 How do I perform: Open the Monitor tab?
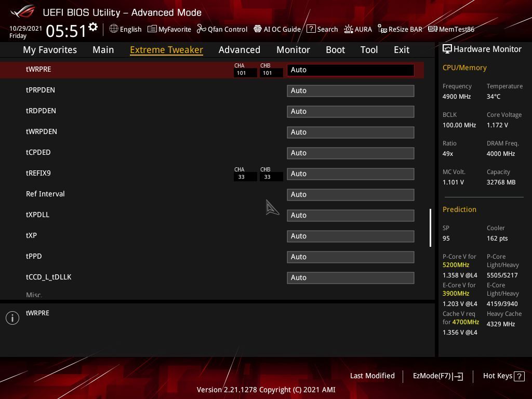tap(293, 50)
